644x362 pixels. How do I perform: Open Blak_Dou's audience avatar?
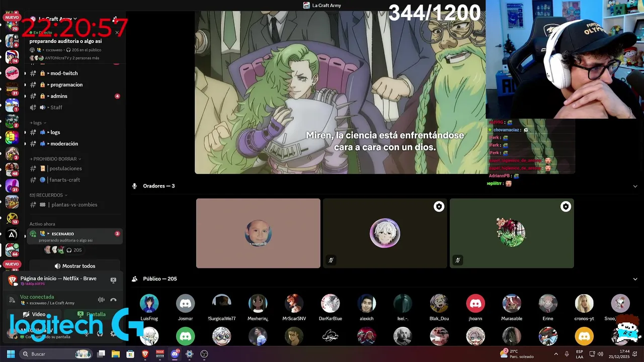point(439,303)
